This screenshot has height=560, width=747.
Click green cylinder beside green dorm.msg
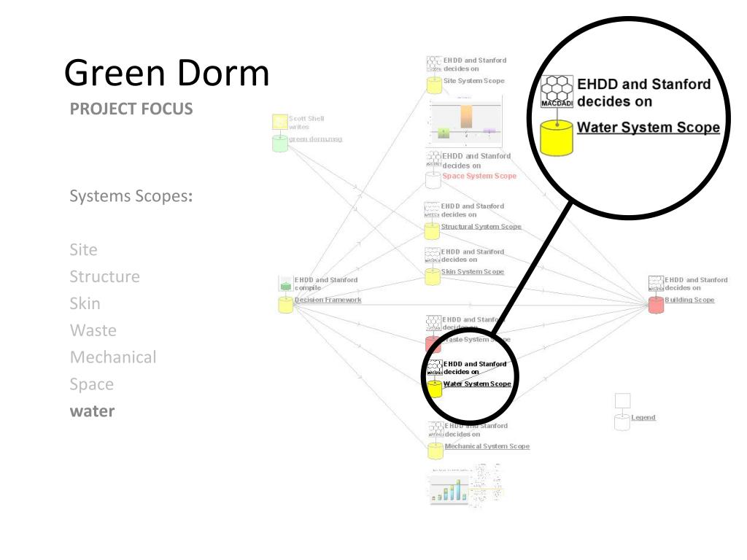[x=279, y=144]
